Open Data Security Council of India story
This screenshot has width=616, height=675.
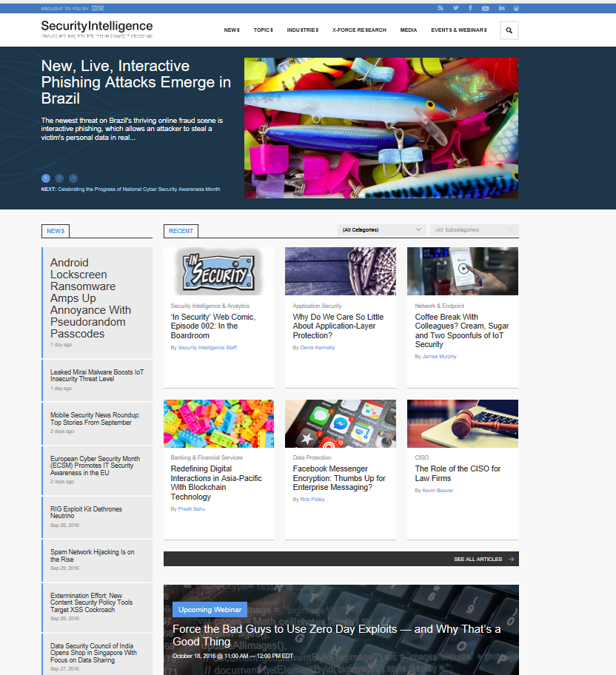pos(93,653)
